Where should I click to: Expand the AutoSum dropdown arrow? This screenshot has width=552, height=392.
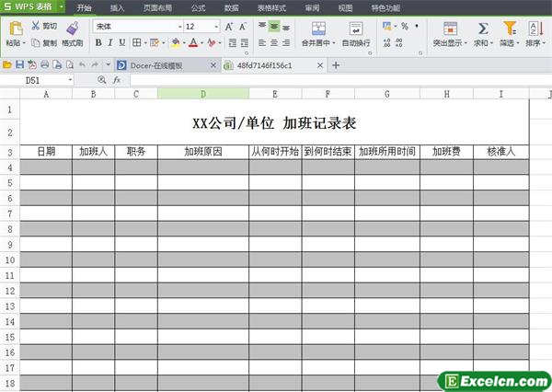click(491, 43)
